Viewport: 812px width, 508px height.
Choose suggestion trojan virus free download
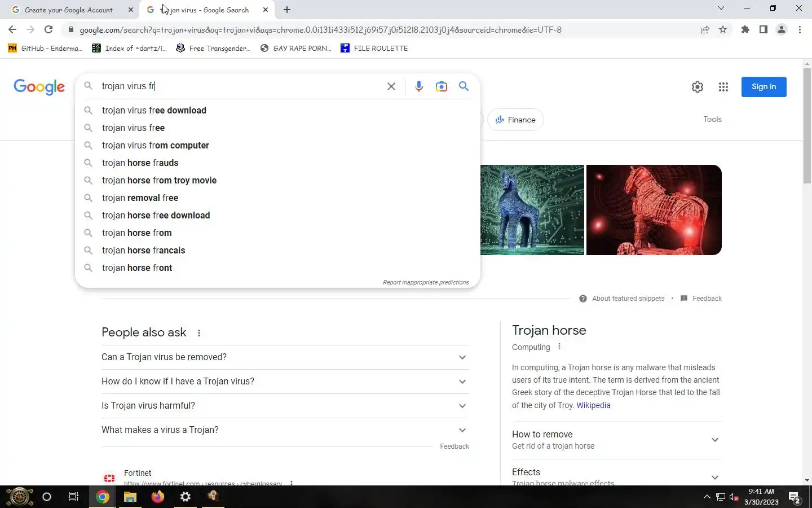click(277, 111)
